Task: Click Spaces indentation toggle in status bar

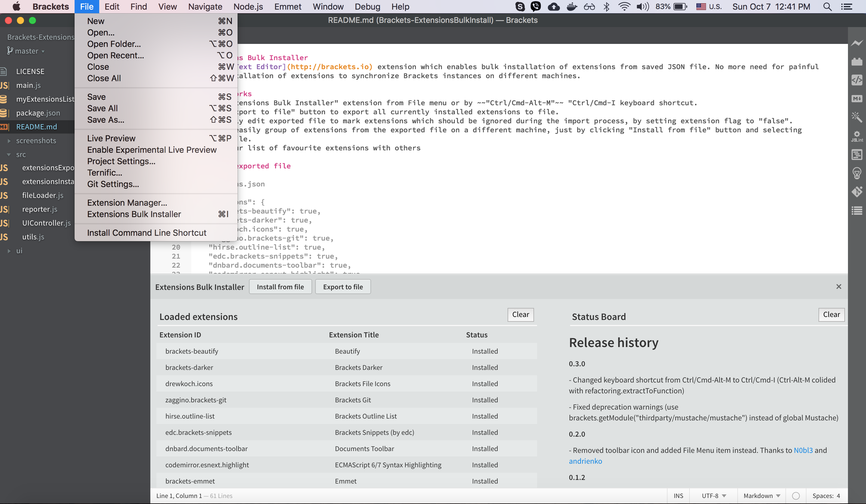Action: coord(823,496)
